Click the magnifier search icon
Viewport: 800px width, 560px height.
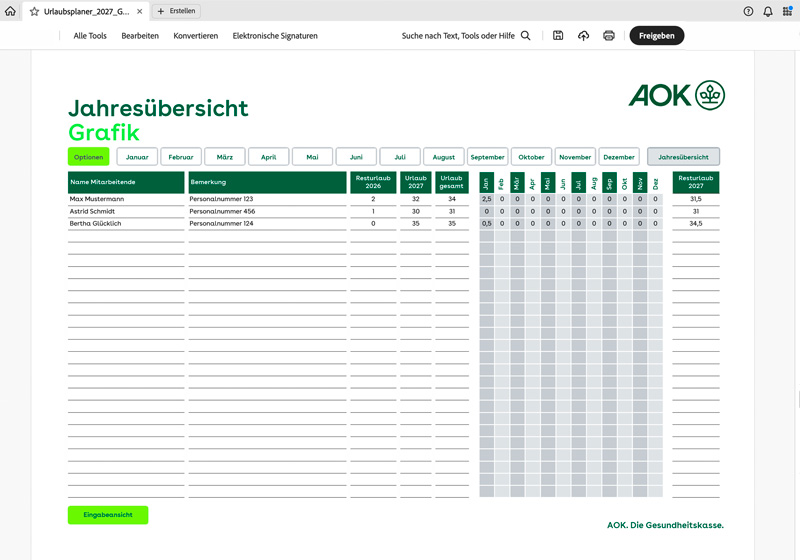tap(526, 36)
